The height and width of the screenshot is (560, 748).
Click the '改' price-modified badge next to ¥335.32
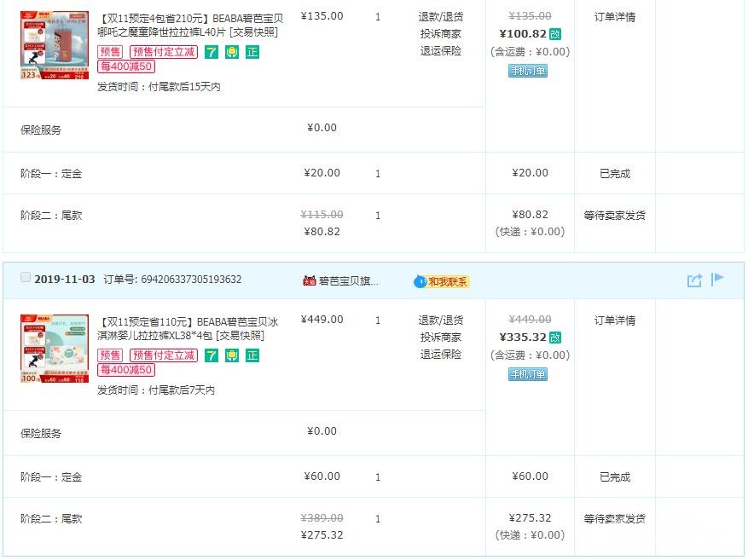pyautogui.click(x=555, y=338)
